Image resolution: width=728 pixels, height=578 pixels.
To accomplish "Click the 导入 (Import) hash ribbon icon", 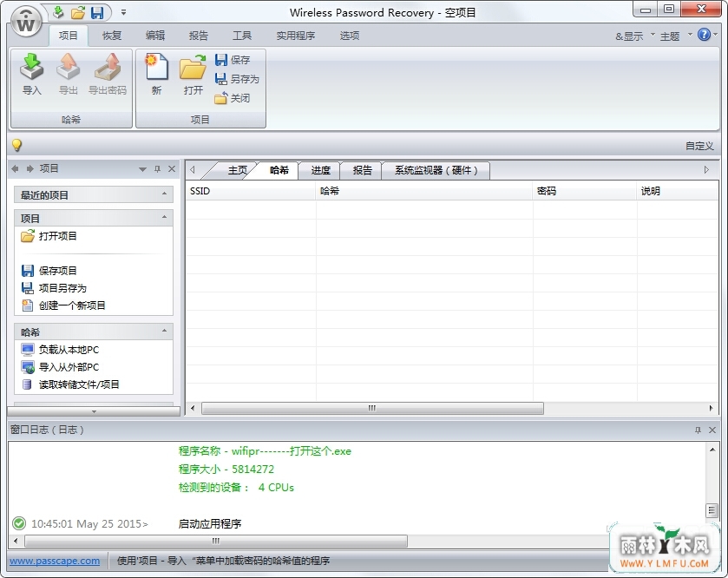I will coord(31,74).
